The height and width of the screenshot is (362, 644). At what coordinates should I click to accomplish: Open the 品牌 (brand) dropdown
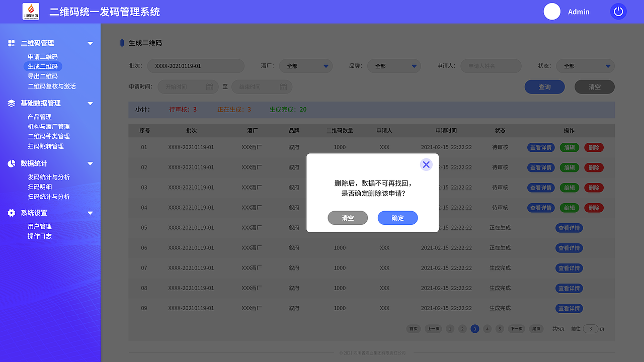tap(394, 66)
